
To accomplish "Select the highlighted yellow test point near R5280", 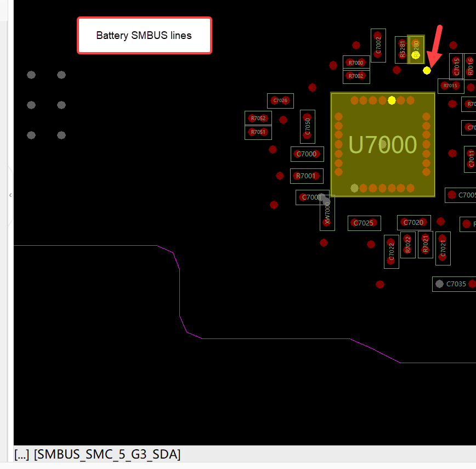I will [x=427, y=70].
